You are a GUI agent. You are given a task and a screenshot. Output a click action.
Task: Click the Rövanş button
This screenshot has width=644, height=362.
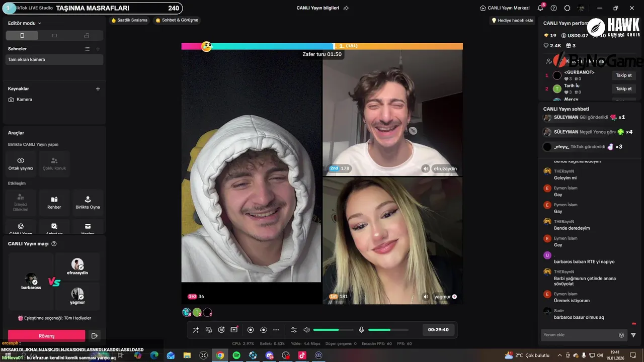pyautogui.click(x=47, y=335)
